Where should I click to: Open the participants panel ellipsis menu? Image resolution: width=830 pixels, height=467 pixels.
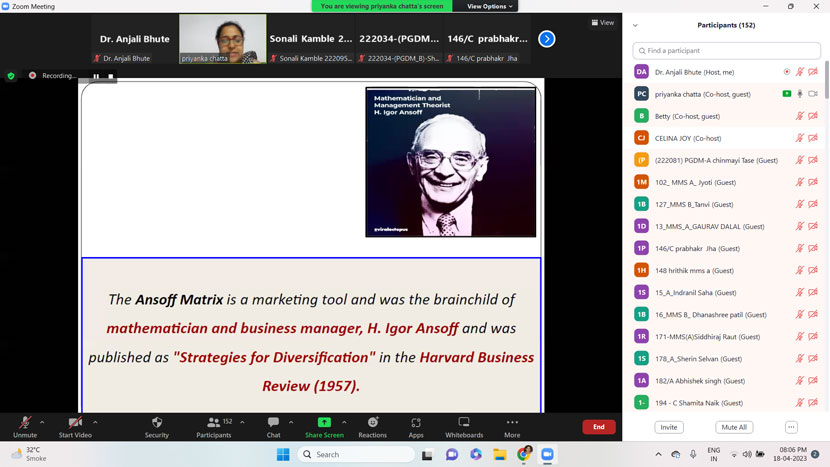[x=791, y=427]
